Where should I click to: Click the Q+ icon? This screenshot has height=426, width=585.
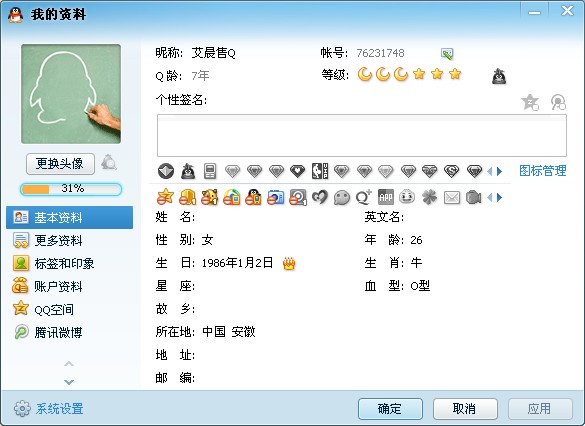tap(364, 197)
